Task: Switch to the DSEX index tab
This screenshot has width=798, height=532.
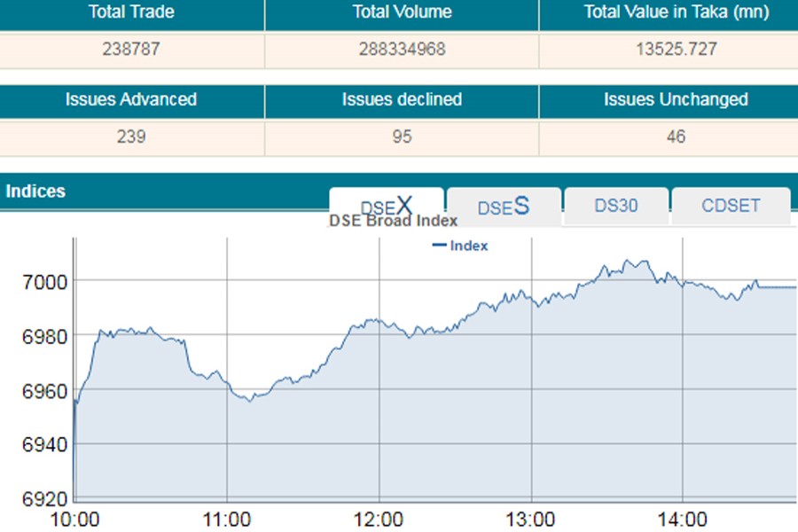Action: (386, 204)
